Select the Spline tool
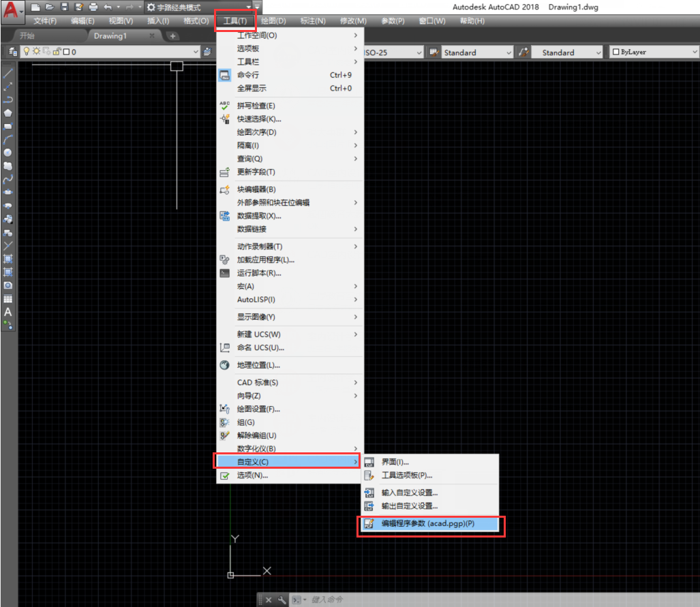Screen dimensions: 700x607 [8, 179]
